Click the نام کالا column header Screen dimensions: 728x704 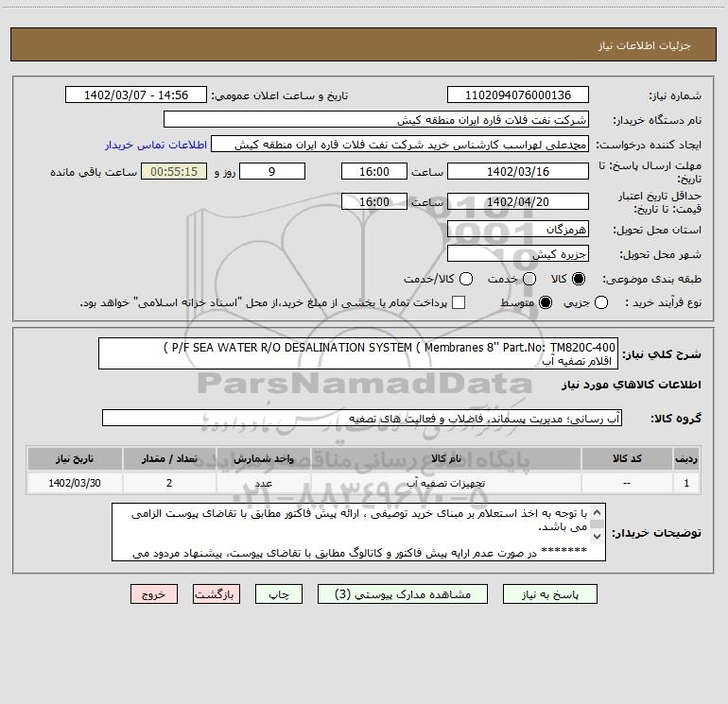(x=445, y=458)
